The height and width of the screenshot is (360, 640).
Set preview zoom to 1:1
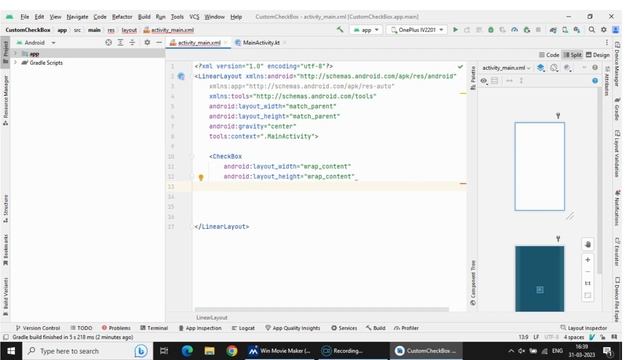588,283
